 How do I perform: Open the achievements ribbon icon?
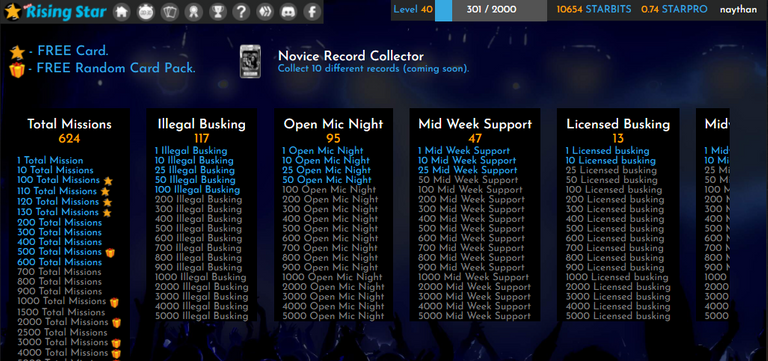click(193, 12)
